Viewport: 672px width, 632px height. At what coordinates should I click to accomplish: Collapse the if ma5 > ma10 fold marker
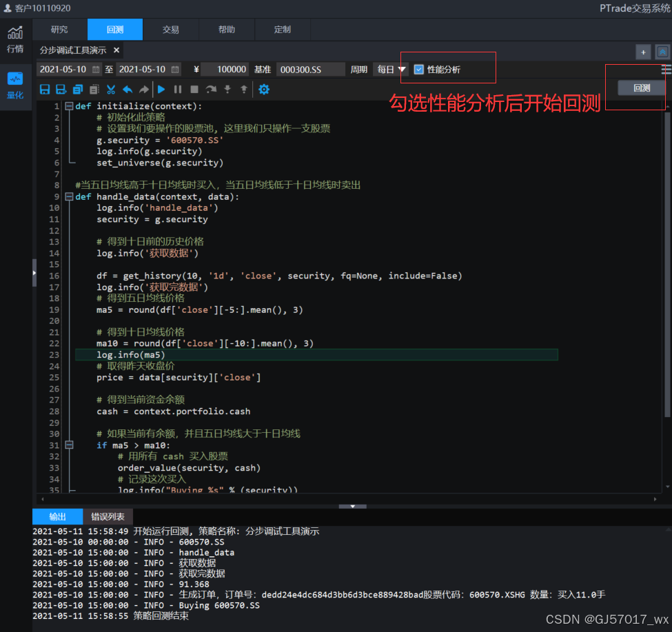pos(68,445)
